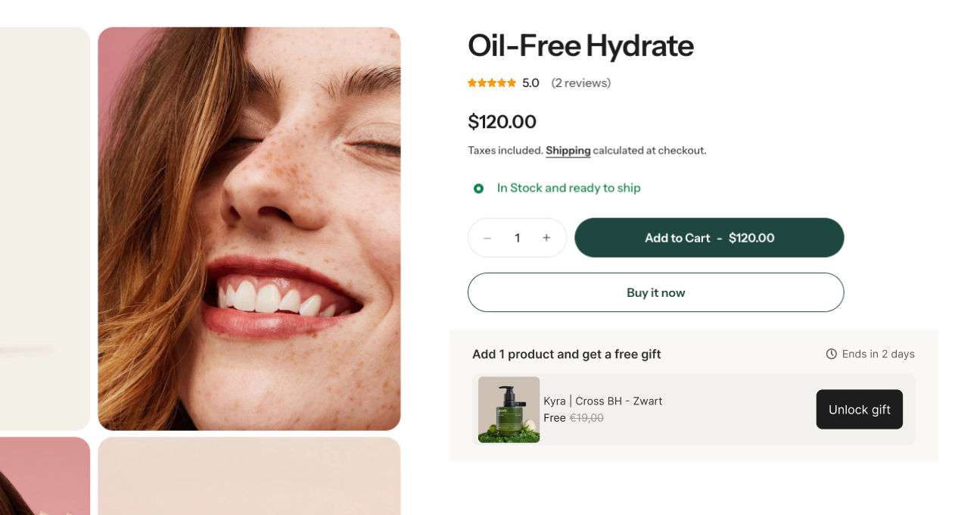This screenshot has height=515, width=980.
Task: Open the smiling freckled woman product image
Action: (x=249, y=229)
